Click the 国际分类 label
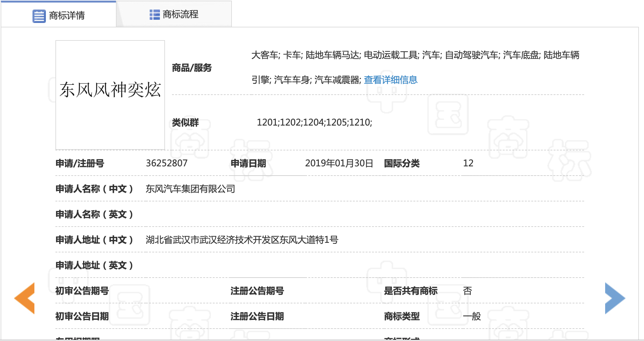The image size is (644, 341). coord(402,163)
